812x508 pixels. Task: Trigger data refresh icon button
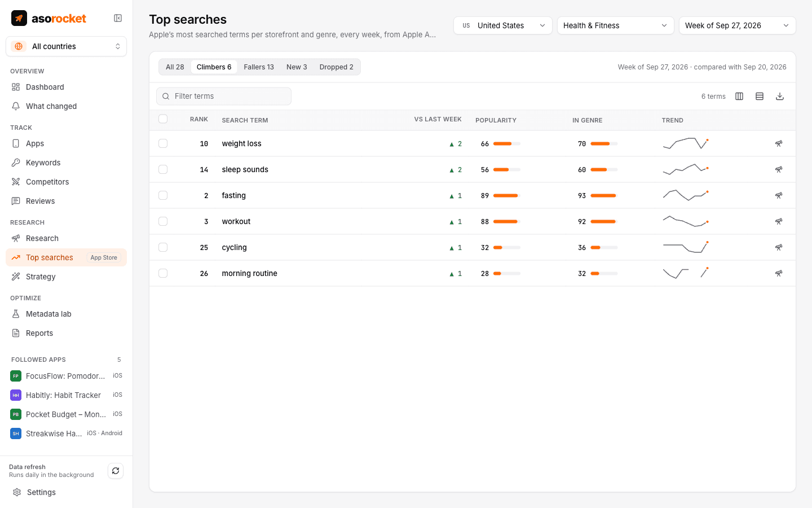pyautogui.click(x=116, y=471)
